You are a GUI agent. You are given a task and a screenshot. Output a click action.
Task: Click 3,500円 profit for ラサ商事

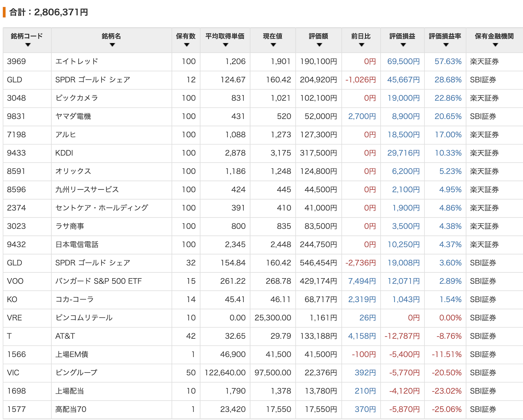(406, 226)
